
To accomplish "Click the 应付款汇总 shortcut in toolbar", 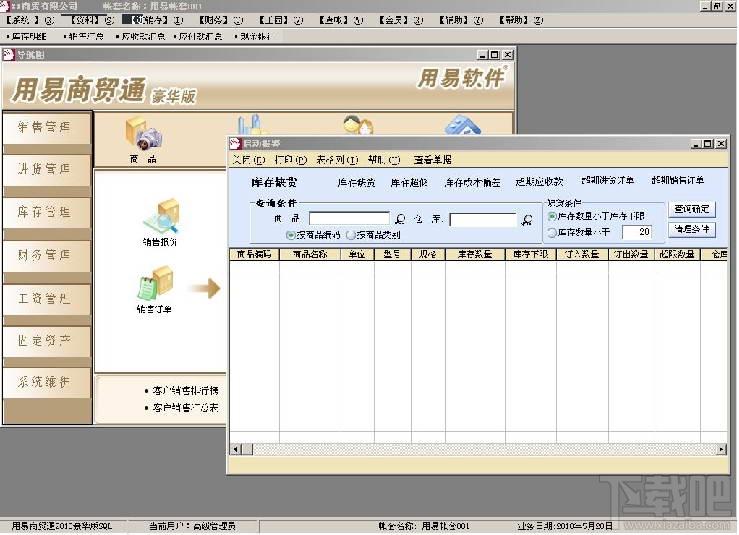I will tap(198, 36).
